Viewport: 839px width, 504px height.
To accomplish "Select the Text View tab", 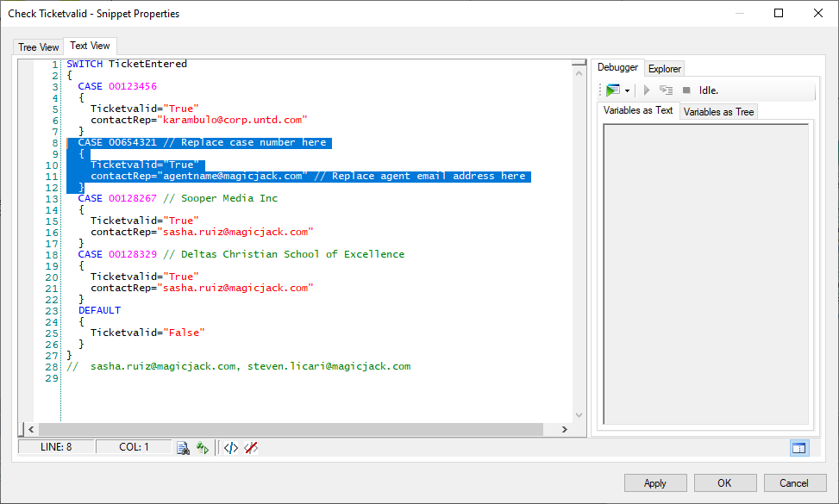I will point(90,46).
